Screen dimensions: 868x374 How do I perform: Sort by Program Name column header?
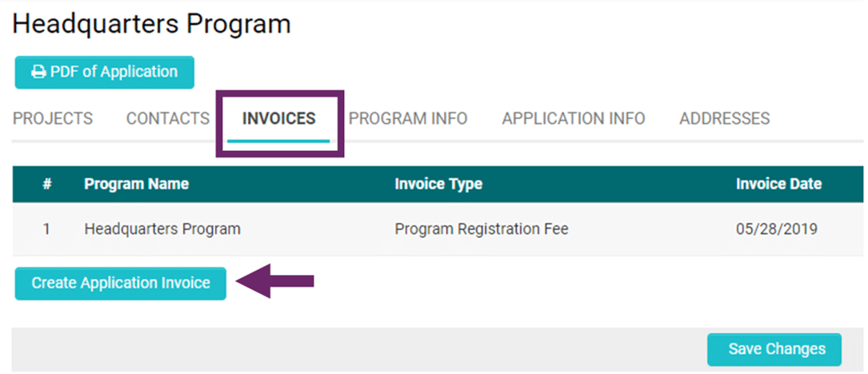pyautogui.click(x=137, y=184)
